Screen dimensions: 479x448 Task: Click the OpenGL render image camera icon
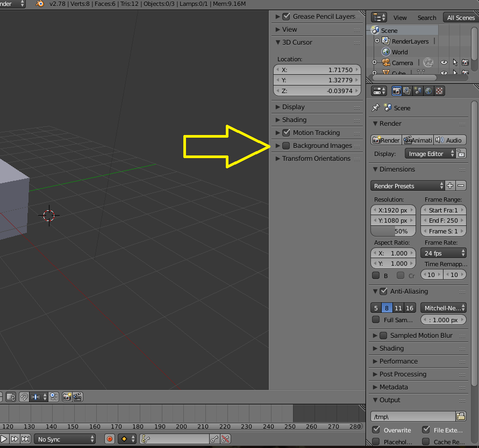pos(67,397)
